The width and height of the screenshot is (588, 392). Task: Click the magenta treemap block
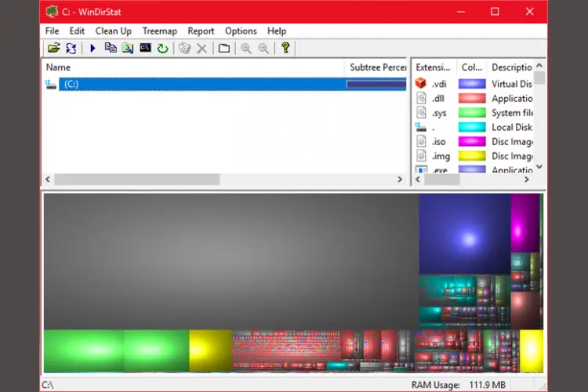click(525, 223)
